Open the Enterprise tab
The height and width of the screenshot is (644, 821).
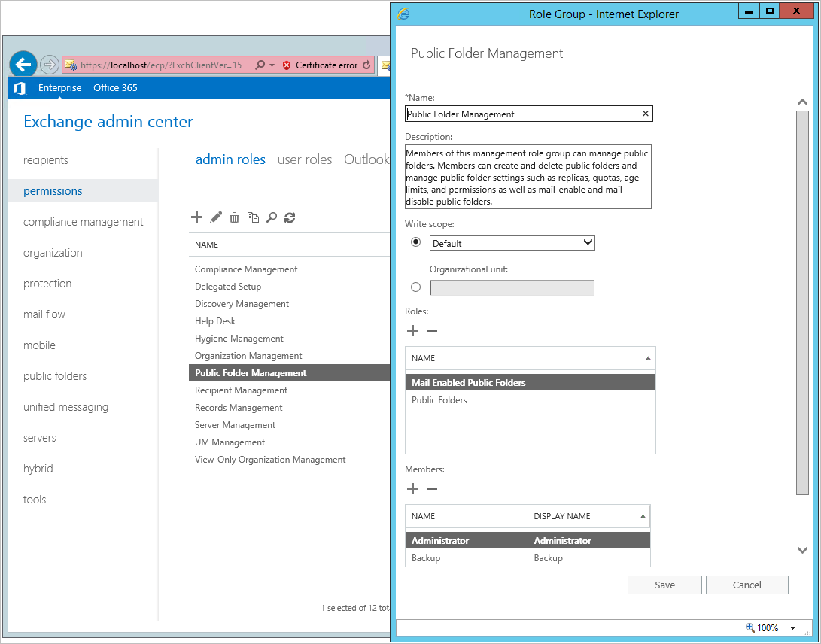pos(59,88)
